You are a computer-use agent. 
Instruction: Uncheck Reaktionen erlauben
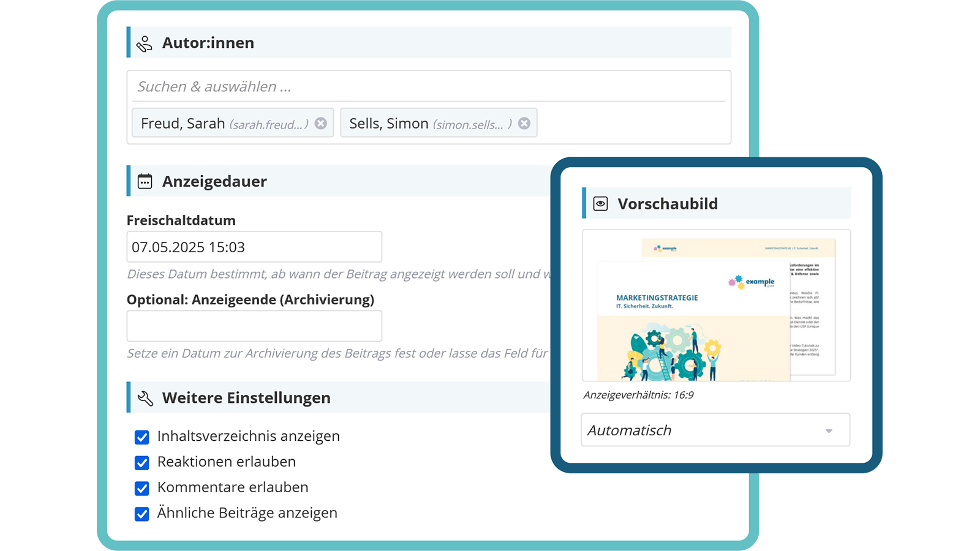142,463
